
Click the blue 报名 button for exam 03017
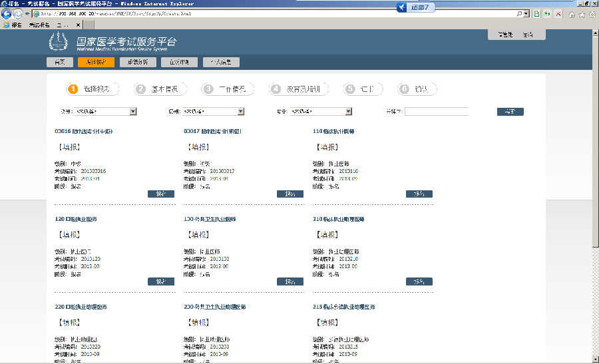point(290,194)
